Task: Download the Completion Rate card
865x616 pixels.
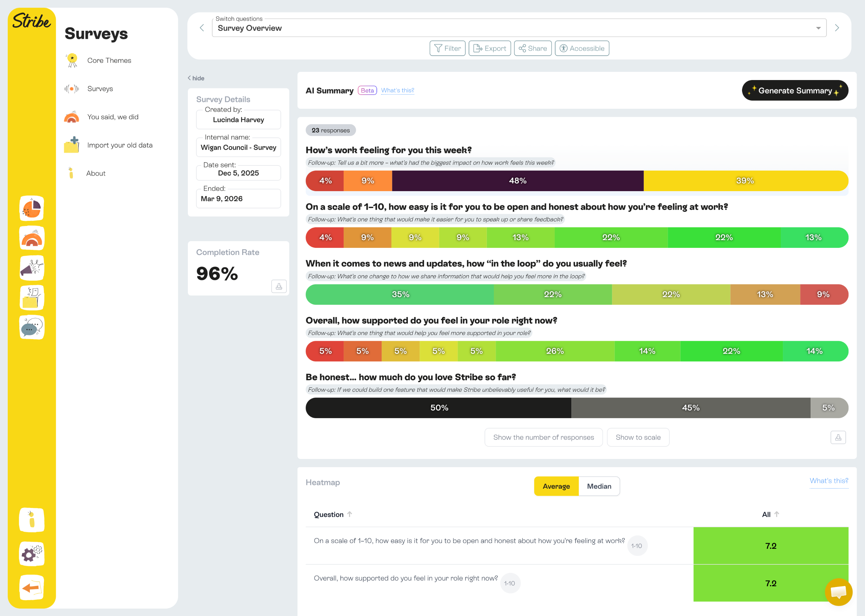Action: [279, 286]
